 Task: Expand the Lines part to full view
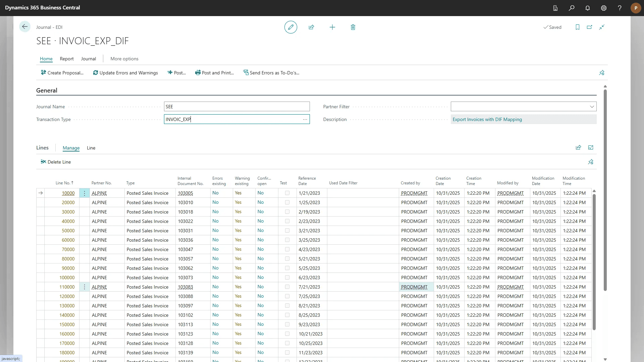click(x=591, y=147)
